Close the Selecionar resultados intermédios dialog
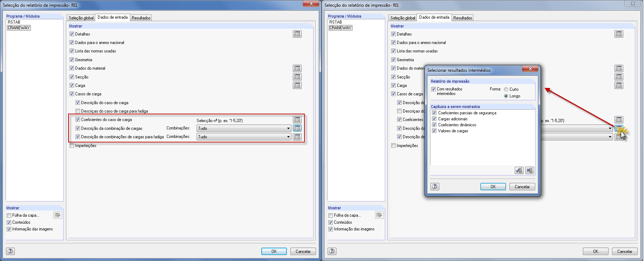The image size is (644, 261). coord(530,69)
